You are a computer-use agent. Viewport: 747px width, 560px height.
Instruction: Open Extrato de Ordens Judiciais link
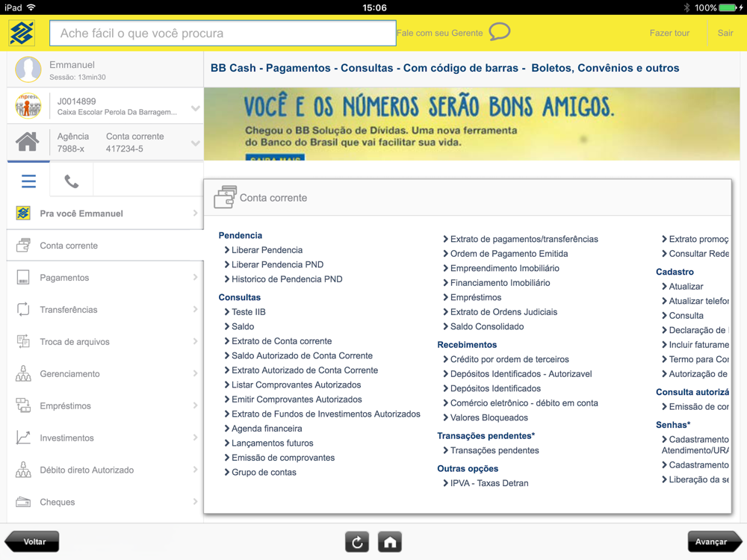point(503,312)
